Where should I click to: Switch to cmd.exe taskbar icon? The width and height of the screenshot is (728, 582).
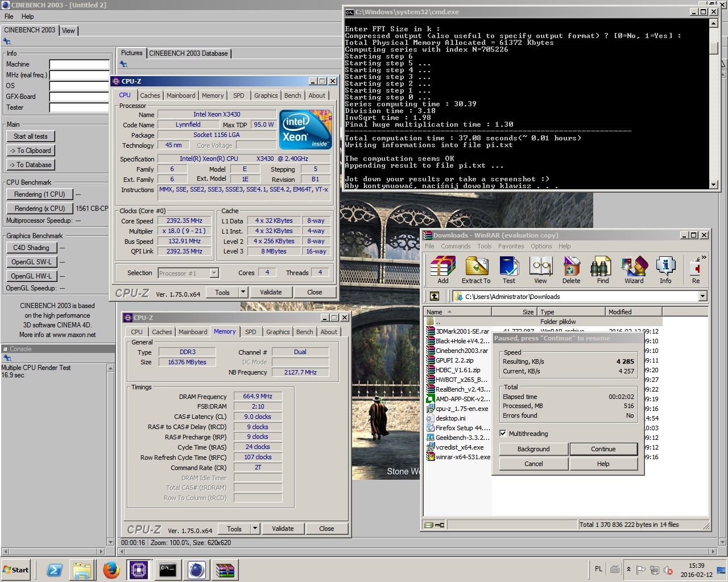click(x=168, y=569)
